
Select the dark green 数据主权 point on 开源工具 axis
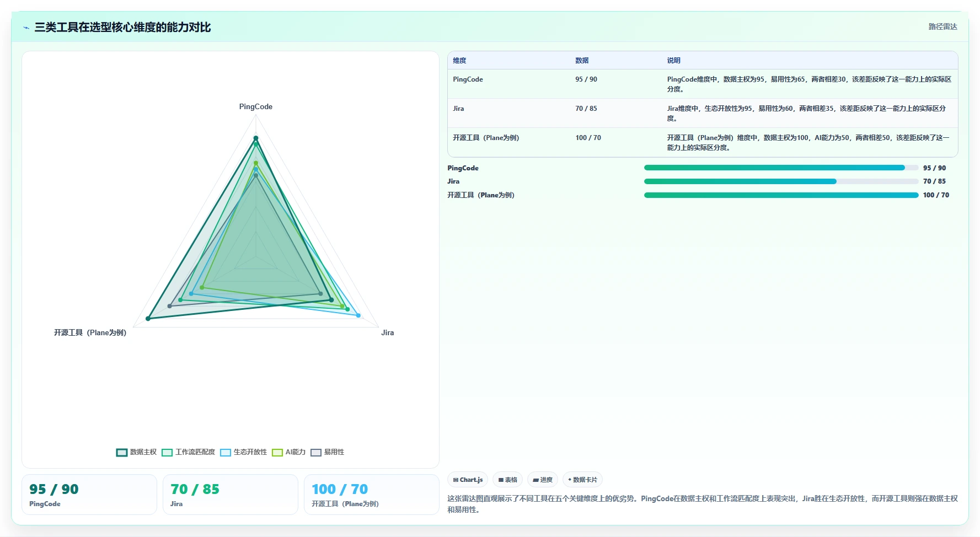click(148, 319)
